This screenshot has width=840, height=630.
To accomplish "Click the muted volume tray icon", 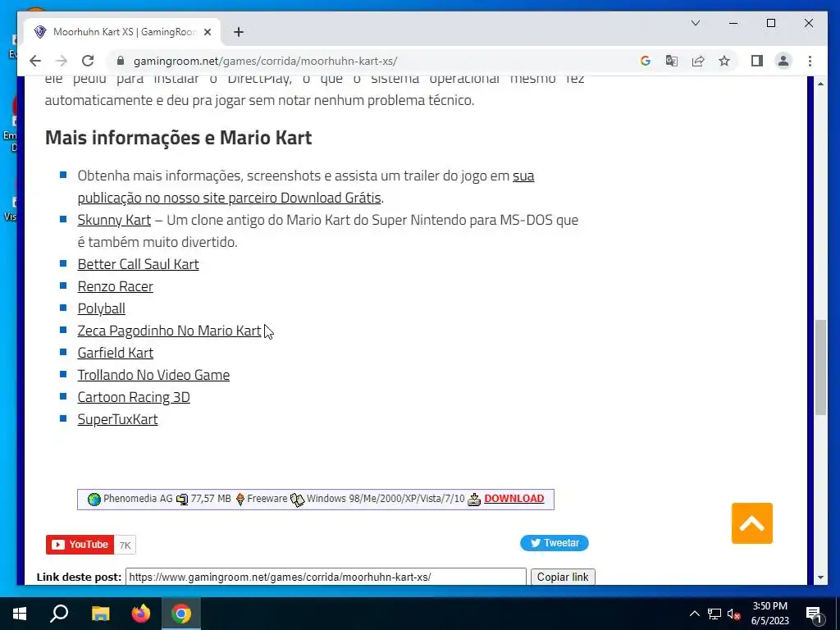I will tap(734, 614).
